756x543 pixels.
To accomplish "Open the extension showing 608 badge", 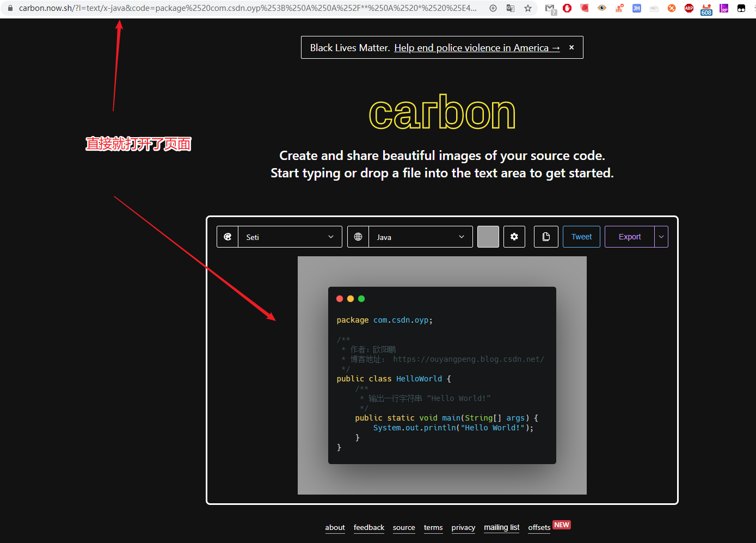I will [x=706, y=9].
